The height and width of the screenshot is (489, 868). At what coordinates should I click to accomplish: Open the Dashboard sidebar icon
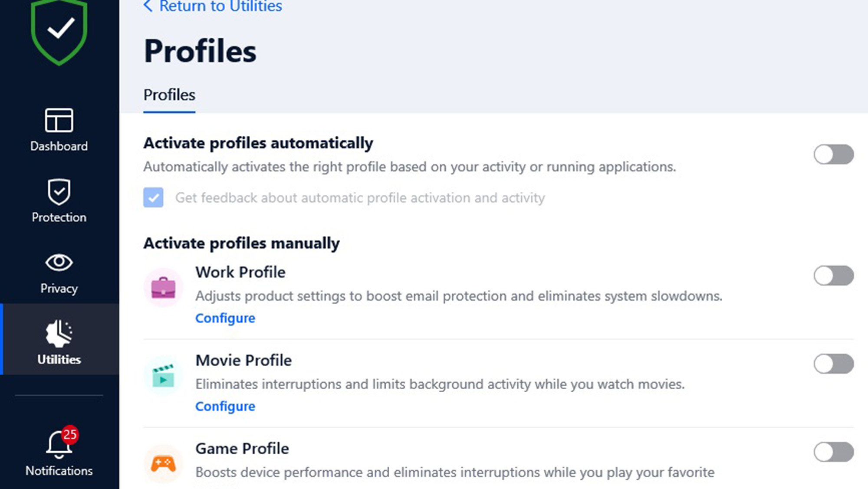(x=59, y=120)
